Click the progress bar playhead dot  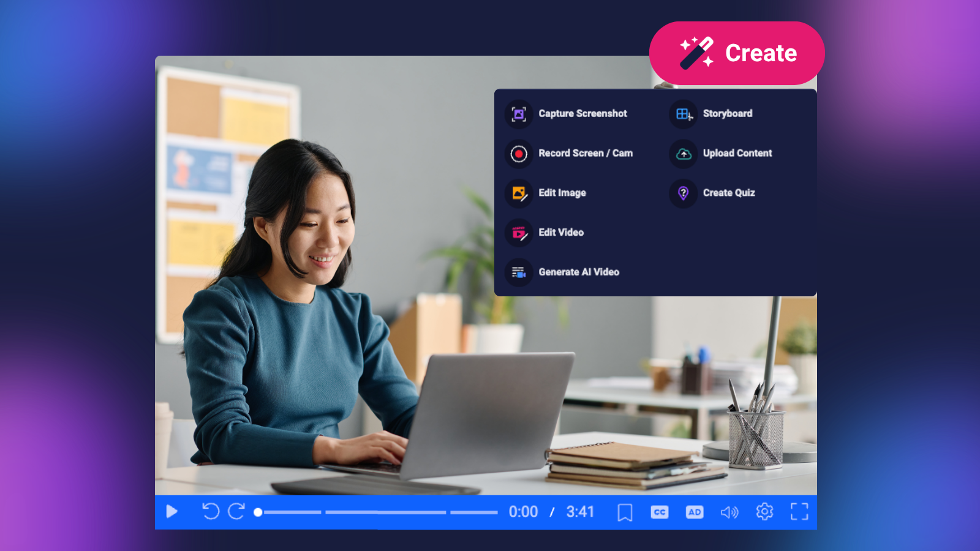258,512
